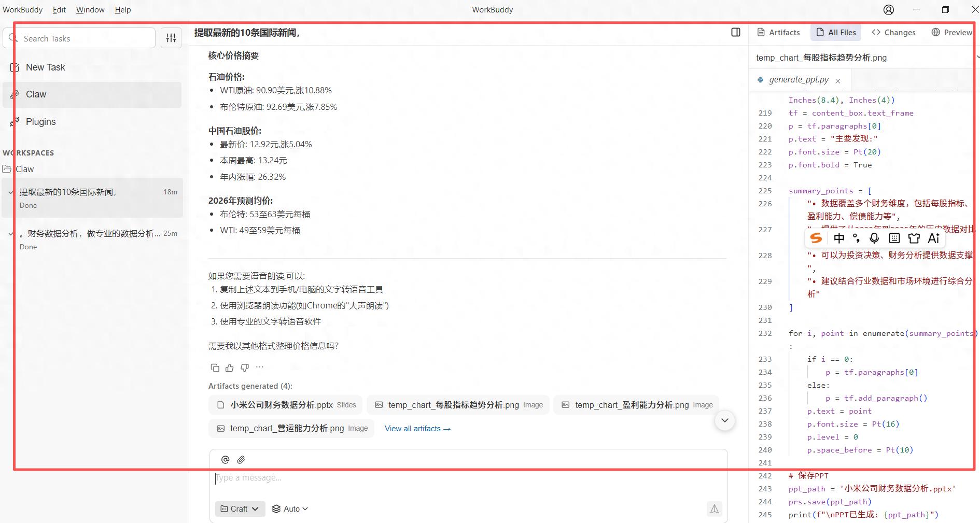Open the Craft mode dropdown
Viewport: 980px width, 523px height.
coord(240,509)
